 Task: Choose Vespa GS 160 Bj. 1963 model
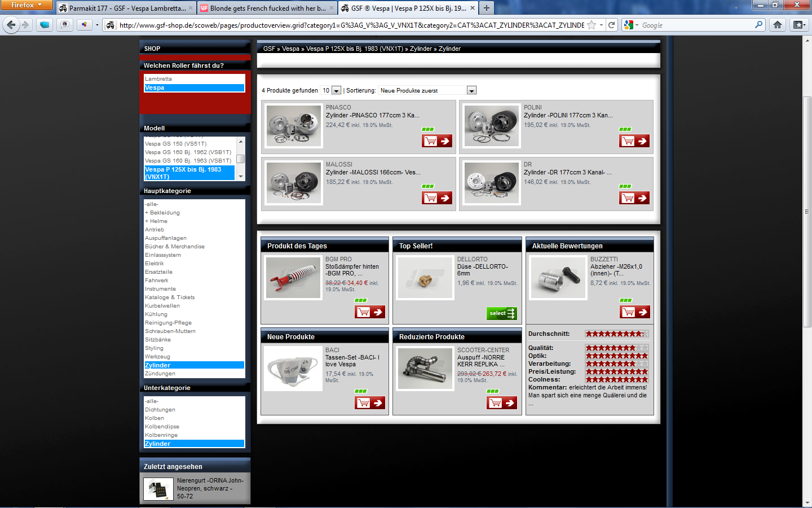pyautogui.click(x=189, y=161)
